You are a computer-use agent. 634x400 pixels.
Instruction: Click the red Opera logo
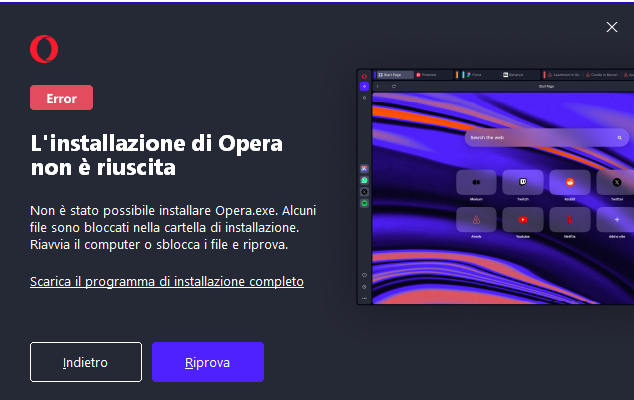(x=44, y=49)
